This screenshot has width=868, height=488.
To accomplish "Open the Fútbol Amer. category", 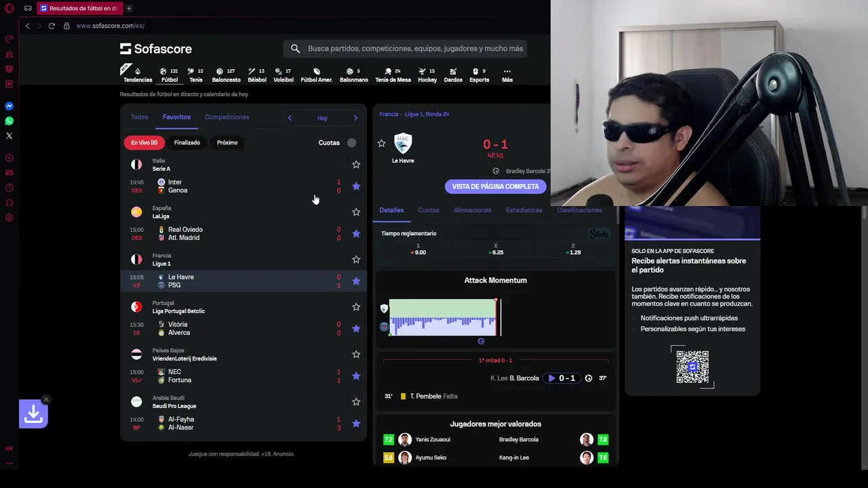I will coord(317,75).
